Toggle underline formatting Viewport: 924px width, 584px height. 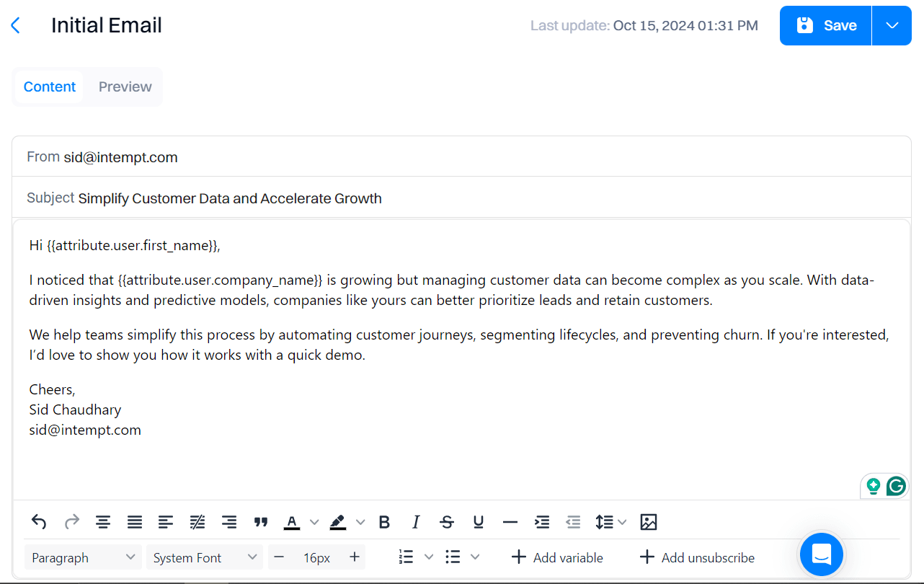pyautogui.click(x=478, y=521)
